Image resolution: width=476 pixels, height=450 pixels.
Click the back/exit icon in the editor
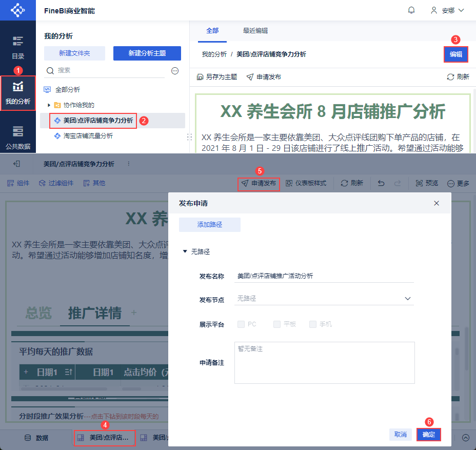tap(17, 164)
